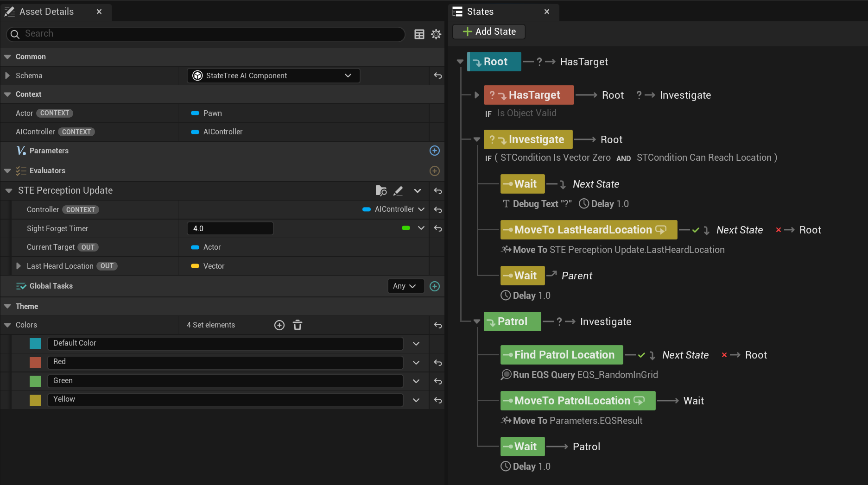Open the details settings gear icon
This screenshot has width=868, height=485.
(436, 34)
